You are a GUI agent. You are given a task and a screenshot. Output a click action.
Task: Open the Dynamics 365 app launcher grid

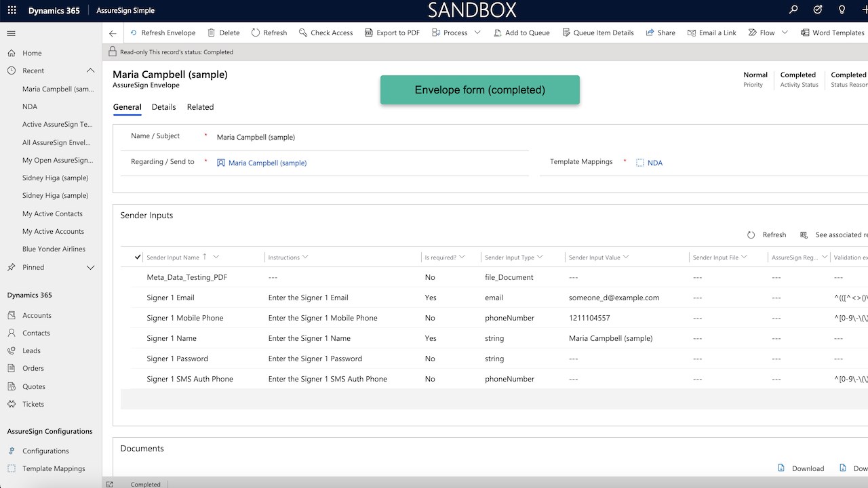click(x=12, y=10)
